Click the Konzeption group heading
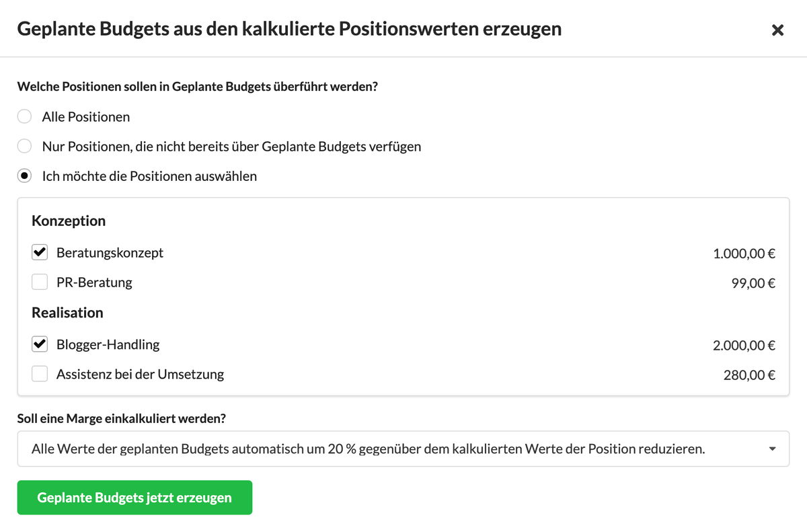 [69, 221]
